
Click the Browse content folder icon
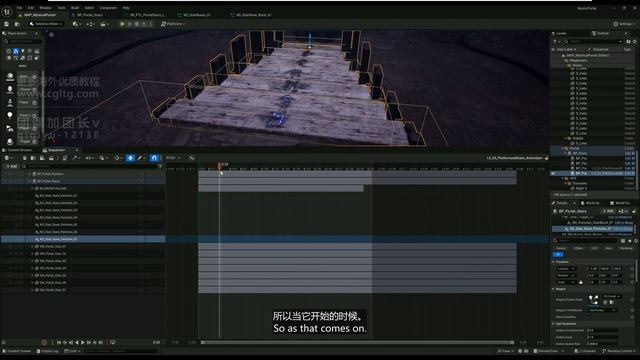17,24
